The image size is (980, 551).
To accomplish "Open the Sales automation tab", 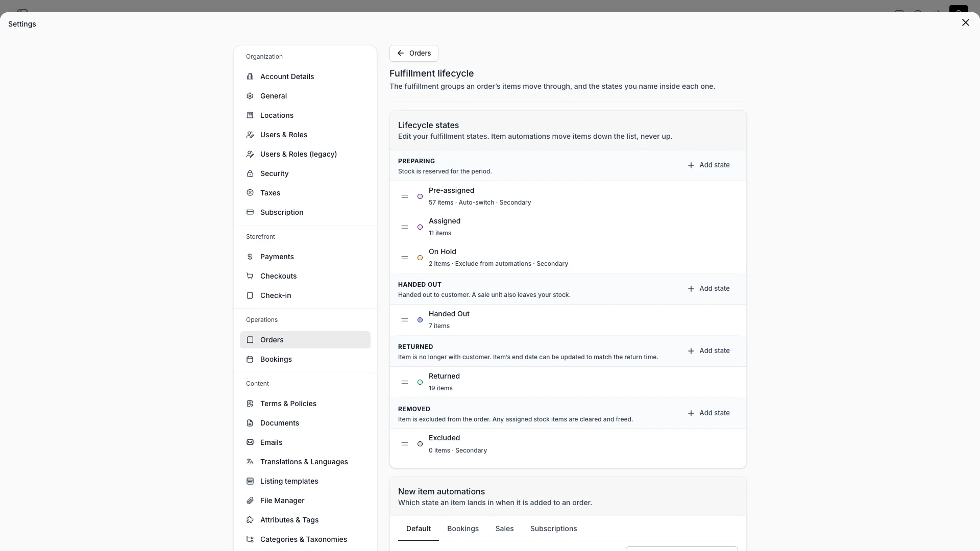I will pos(504,529).
